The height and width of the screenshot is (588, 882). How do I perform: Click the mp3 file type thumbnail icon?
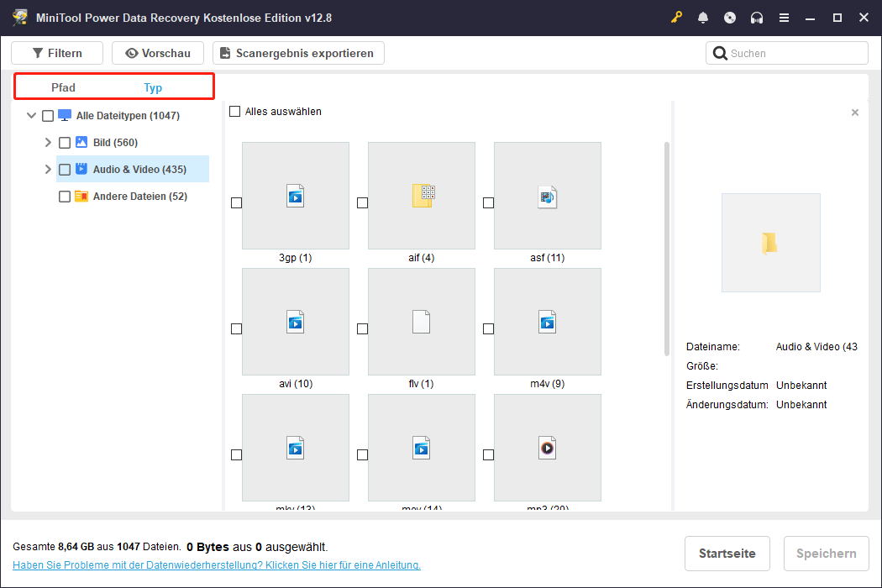(x=547, y=448)
